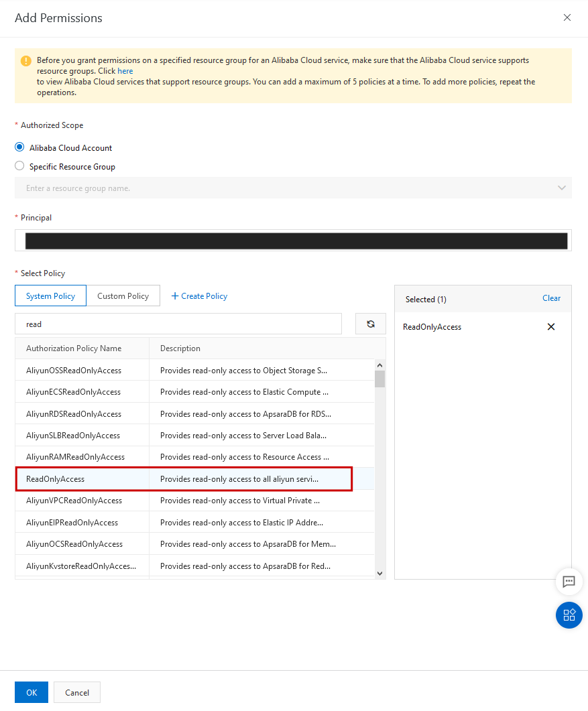Image resolution: width=588 pixels, height=711 pixels.
Task: Focus the policy search field containing 'read'
Action: pyautogui.click(x=178, y=324)
